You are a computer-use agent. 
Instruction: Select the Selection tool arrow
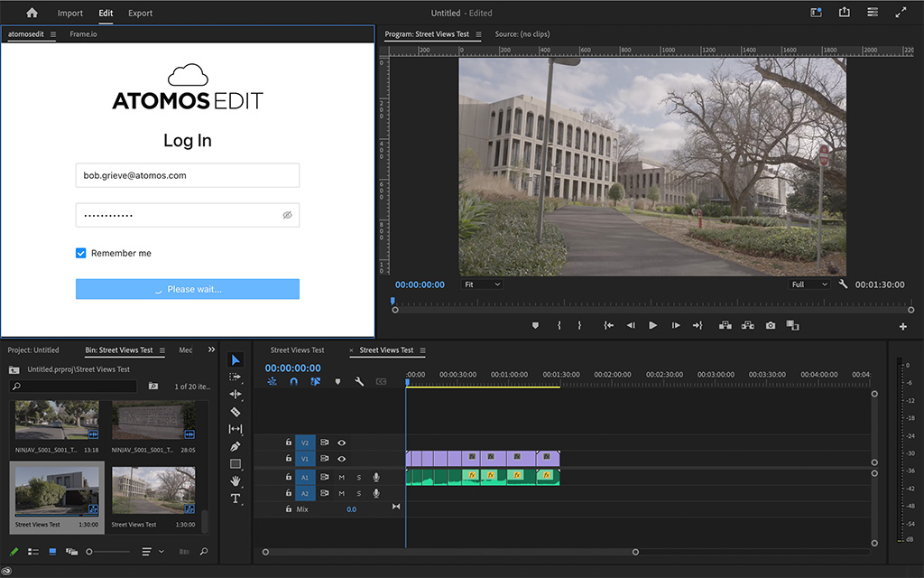click(236, 359)
